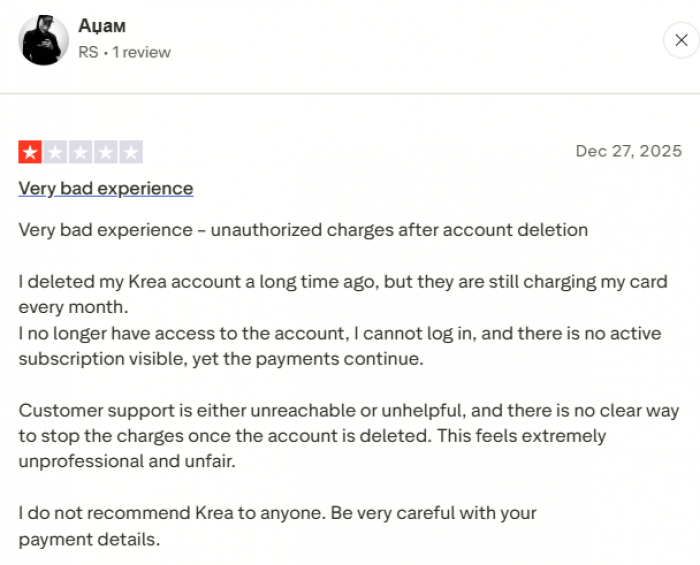Click the fifth and last rating star

tap(131, 152)
